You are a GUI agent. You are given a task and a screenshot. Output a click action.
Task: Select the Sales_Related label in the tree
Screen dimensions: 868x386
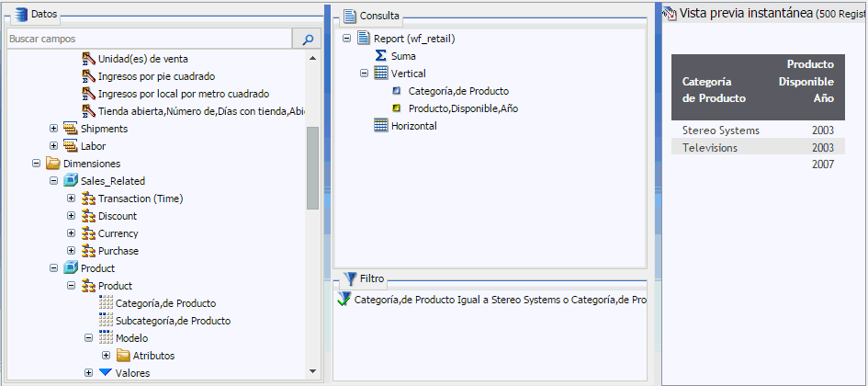pyautogui.click(x=113, y=181)
